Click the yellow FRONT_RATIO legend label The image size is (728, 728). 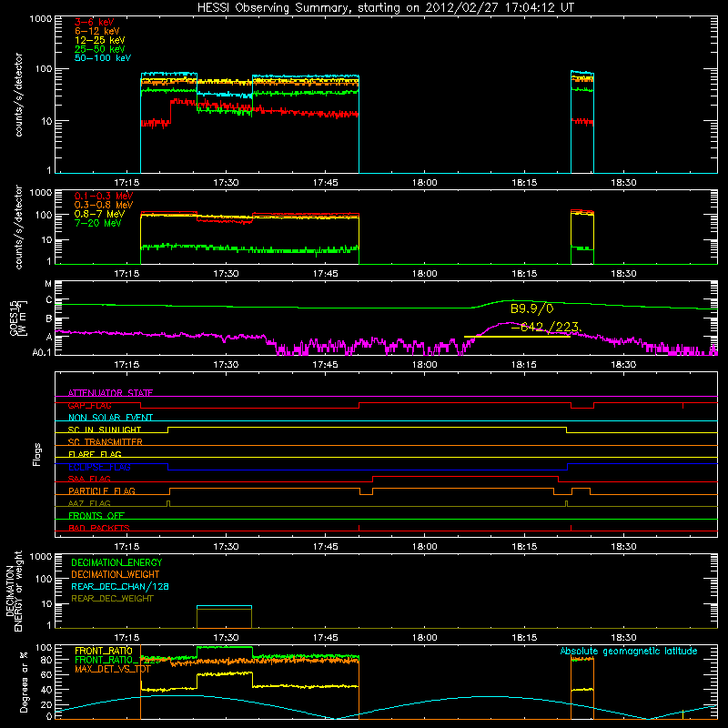point(104,651)
